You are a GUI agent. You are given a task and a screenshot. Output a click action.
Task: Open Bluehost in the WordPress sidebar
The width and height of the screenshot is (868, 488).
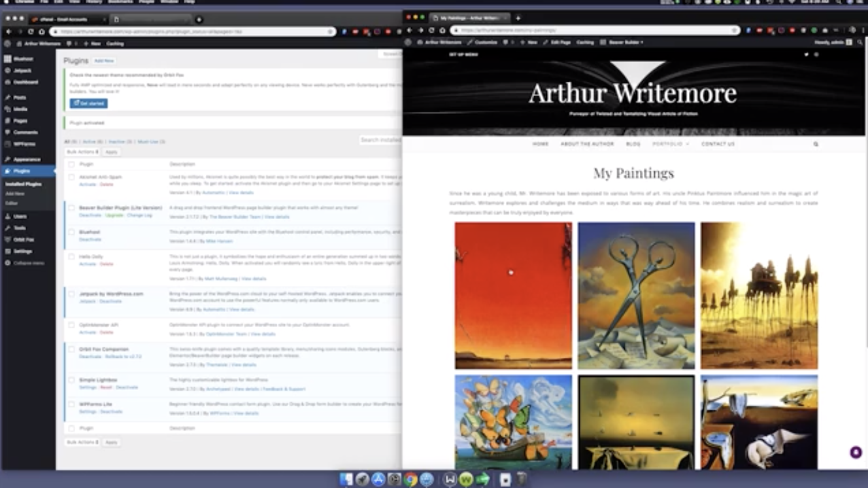[x=23, y=59]
